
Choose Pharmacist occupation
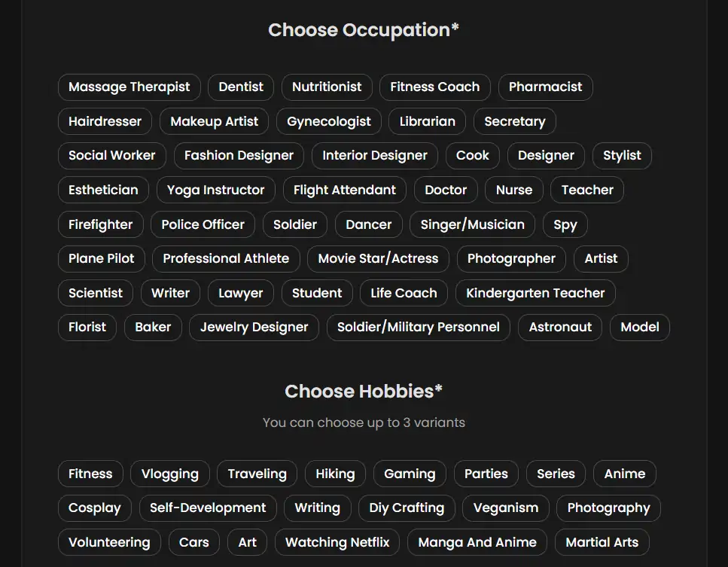545,87
